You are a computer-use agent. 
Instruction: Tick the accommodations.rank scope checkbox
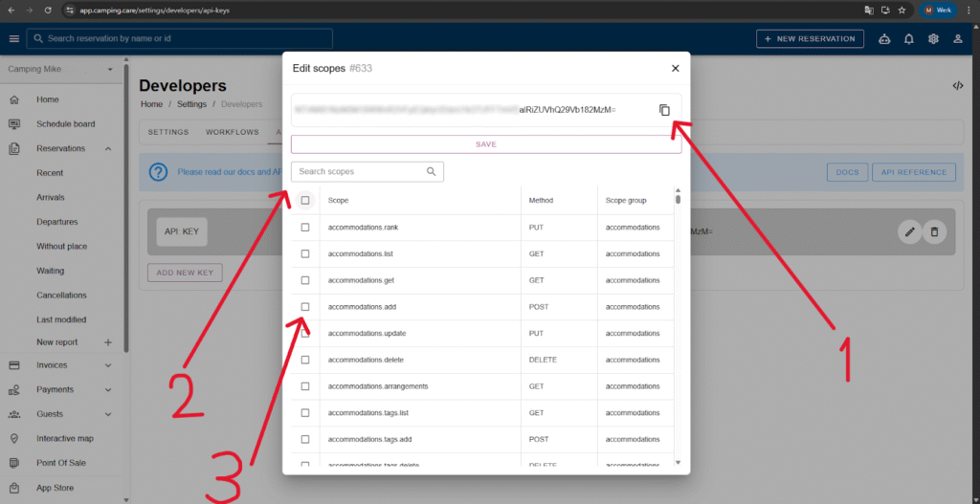[x=305, y=228]
